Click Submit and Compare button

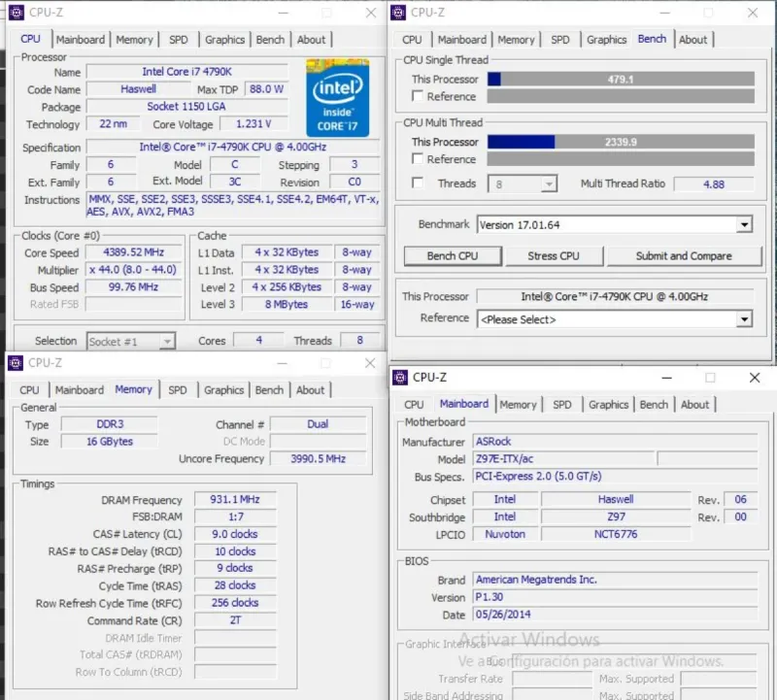point(684,256)
